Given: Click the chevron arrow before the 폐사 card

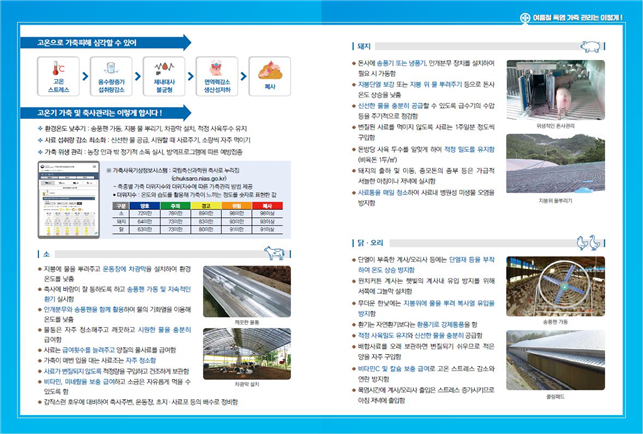Looking at the screenshot, I should pyautogui.click(x=244, y=76).
